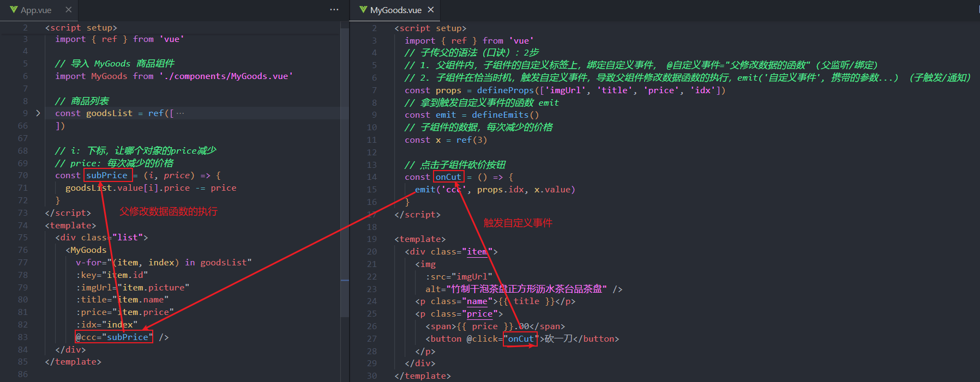The width and height of the screenshot is (980, 382).
Task: Click the defineEmits() call
Action: [505, 115]
